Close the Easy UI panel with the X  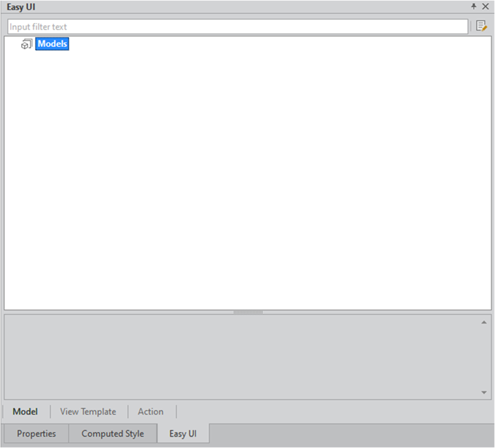[485, 6]
